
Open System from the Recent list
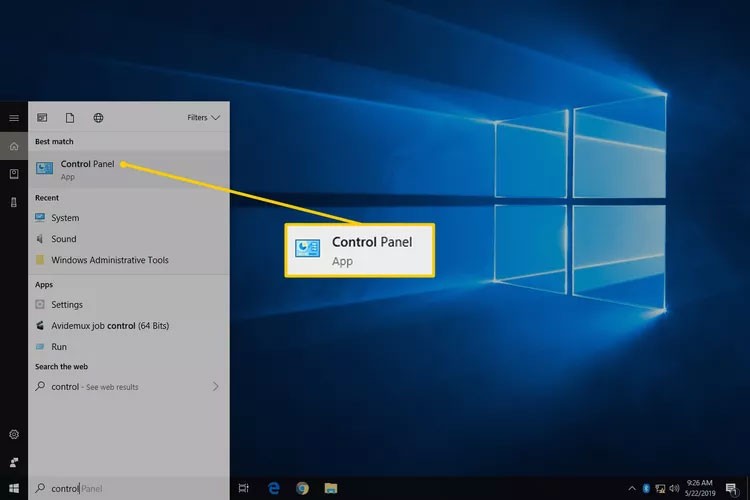tap(65, 218)
